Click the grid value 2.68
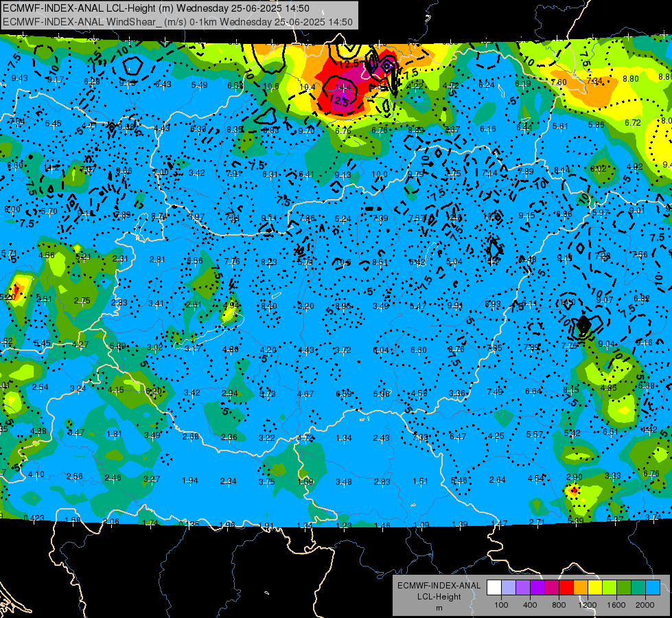The width and height of the screenshot is (672, 618). pyautogui.click(x=191, y=436)
